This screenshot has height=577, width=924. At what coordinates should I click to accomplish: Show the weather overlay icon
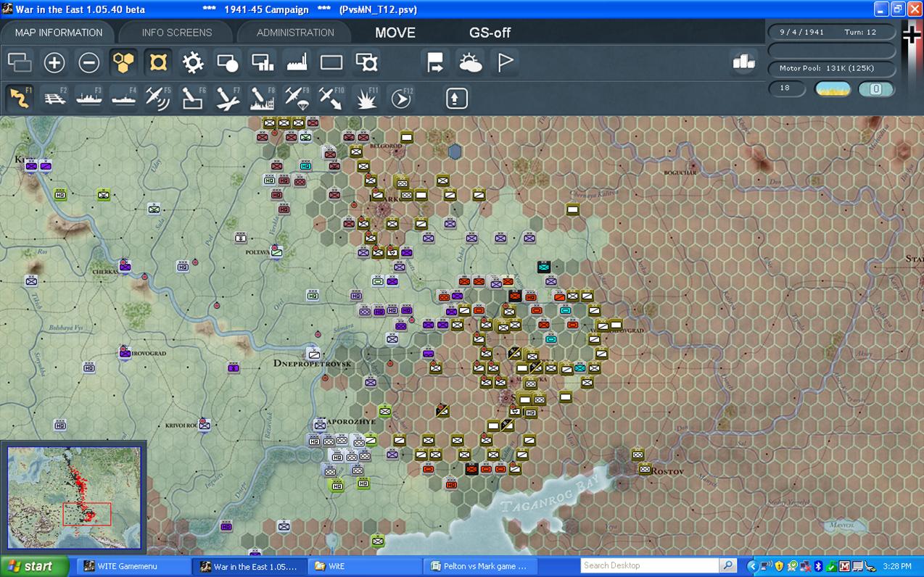470,63
